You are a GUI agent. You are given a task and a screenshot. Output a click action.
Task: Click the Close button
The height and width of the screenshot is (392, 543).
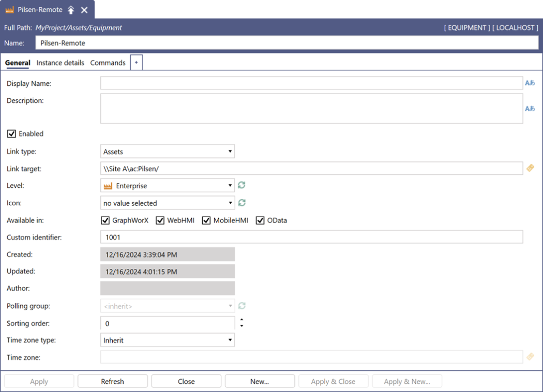[186, 381]
